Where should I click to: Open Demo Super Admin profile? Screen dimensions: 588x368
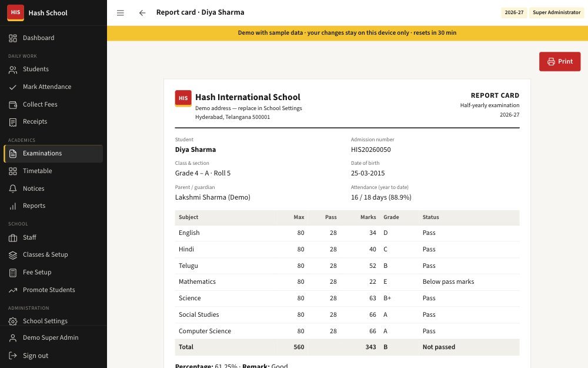click(54, 337)
